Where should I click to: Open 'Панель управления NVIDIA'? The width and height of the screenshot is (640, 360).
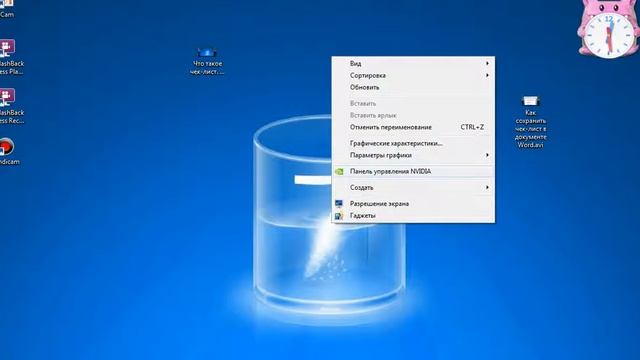[x=413, y=171]
